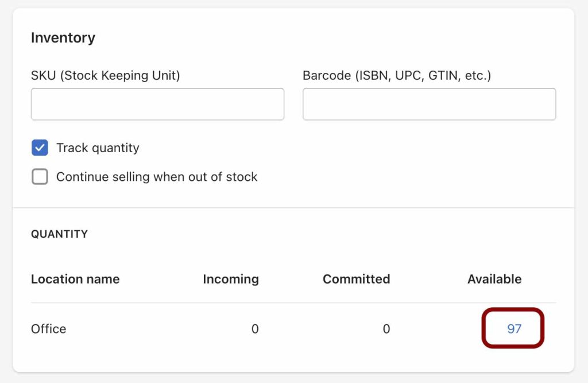Click the Committed column header
Screen dimensions: 588x383
pos(357,279)
